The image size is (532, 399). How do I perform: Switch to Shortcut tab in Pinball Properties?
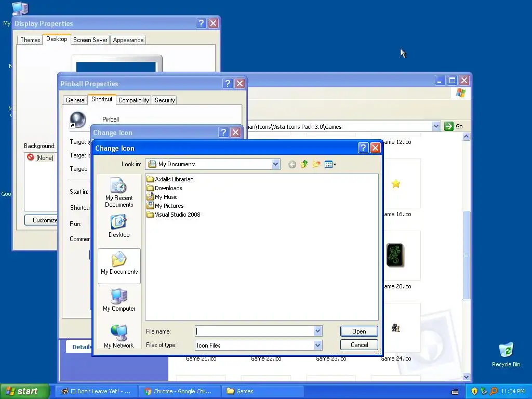point(102,99)
